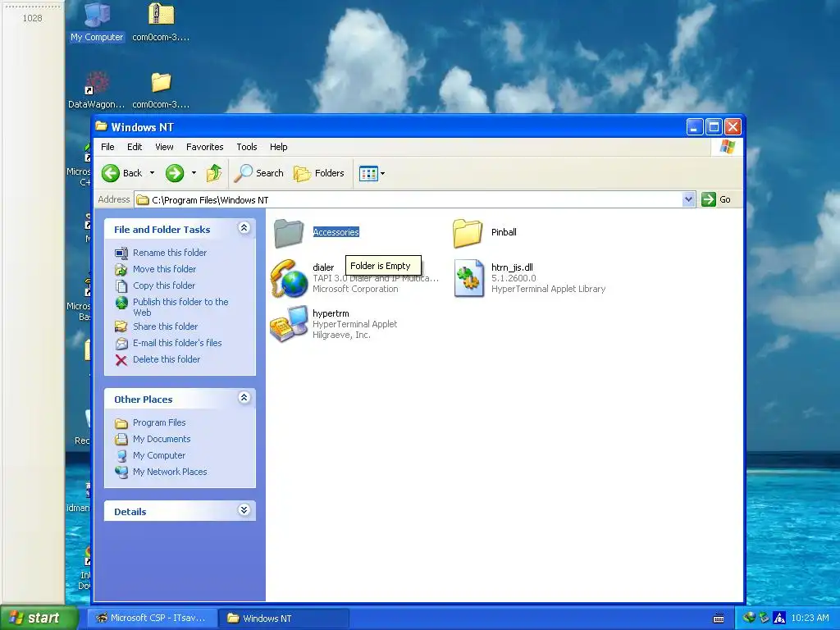Click the Publish to Web globe icon

tap(121, 303)
